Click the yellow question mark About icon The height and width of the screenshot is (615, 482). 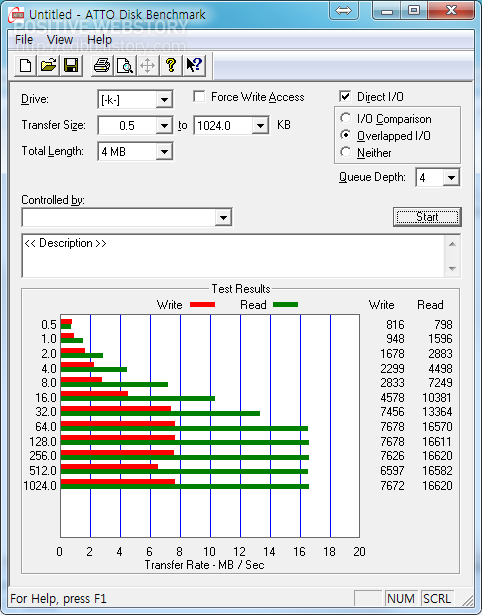tap(171, 66)
